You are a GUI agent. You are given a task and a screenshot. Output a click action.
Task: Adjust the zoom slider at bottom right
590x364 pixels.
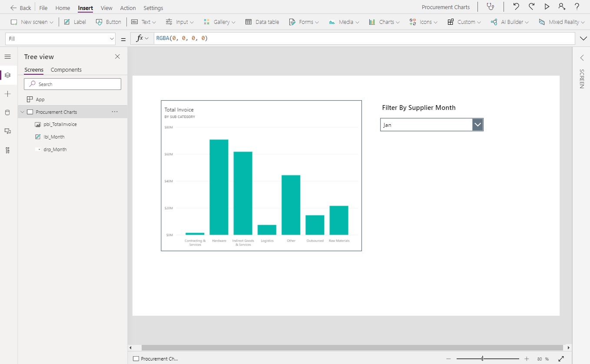482,359
